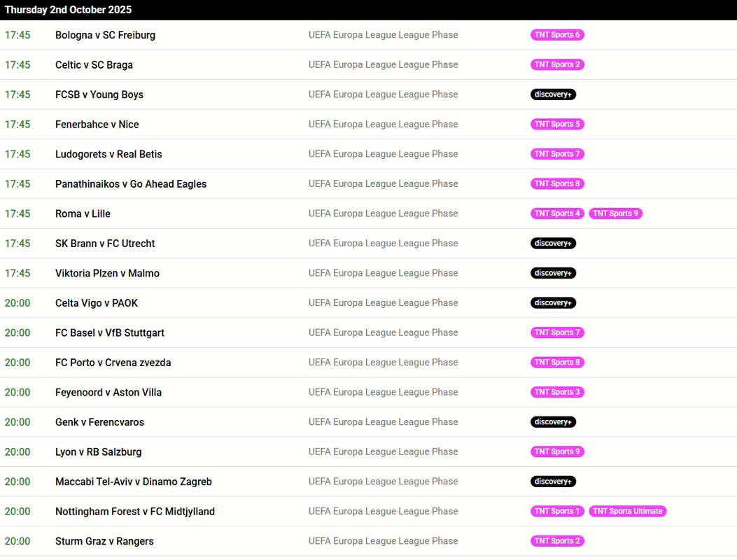737x560 pixels.
Task: Select the Sturm Graz v Rangers match
Action: point(104,541)
